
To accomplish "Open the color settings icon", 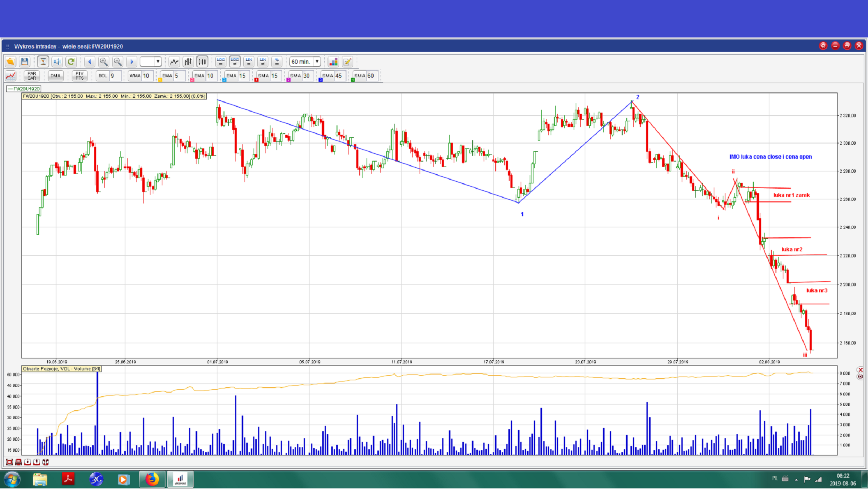I will 333,62.
